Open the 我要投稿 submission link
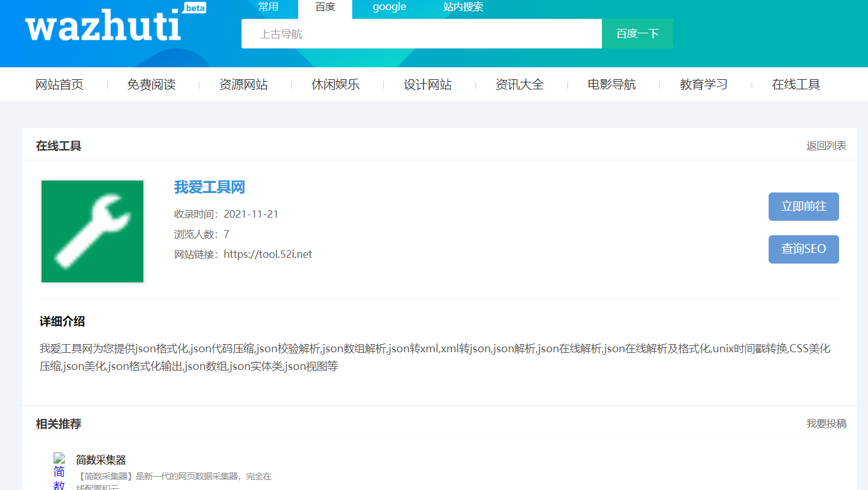 pyautogui.click(x=826, y=424)
